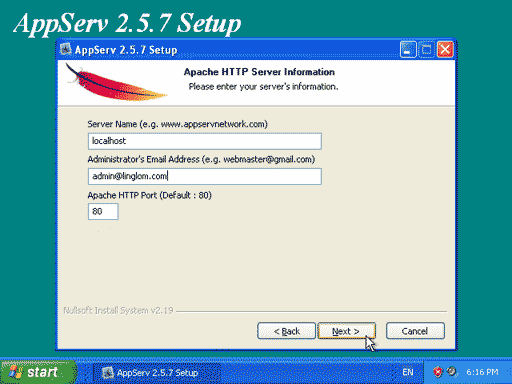Minimize the AppServ 2.5.7 Setup window
This screenshot has width=512, height=384.
[x=408, y=50]
